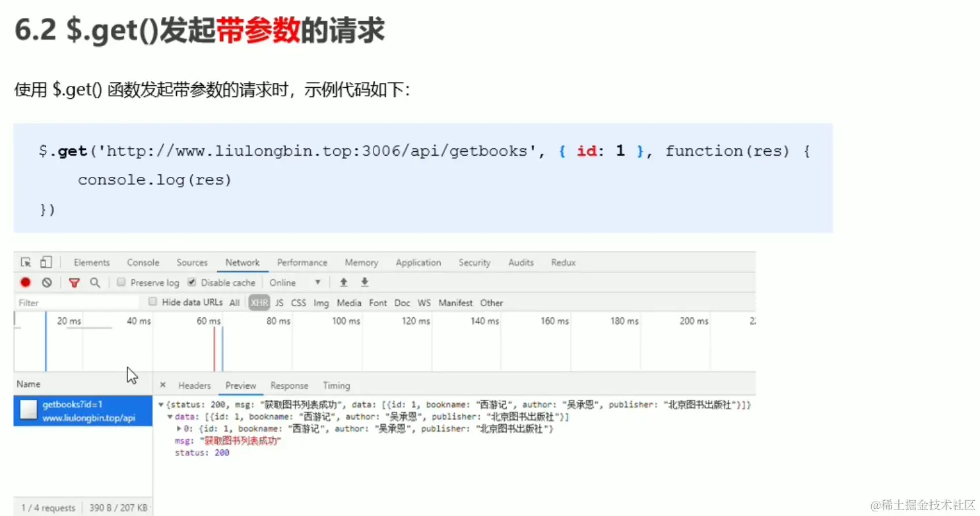Click the '1 / 4 requests' status text
Viewport: 980px width, 516px height.
coord(48,508)
